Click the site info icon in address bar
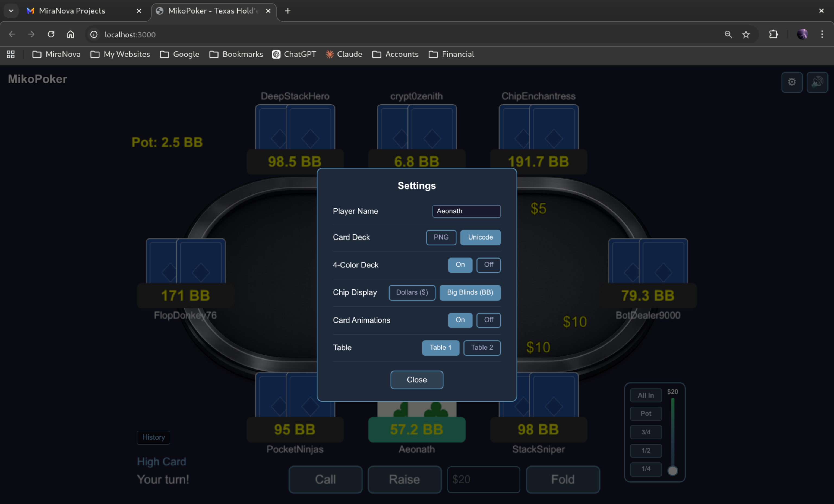The image size is (834, 504). click(x=93, y=34)
